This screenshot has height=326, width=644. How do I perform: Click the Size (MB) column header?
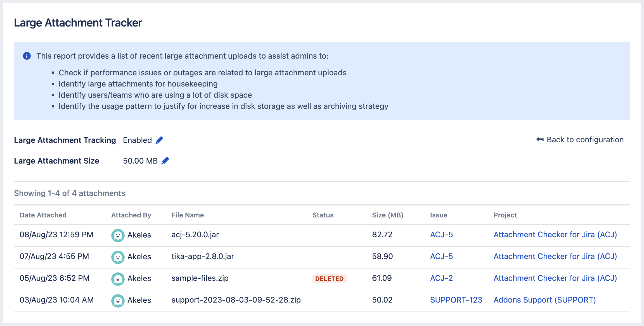click(x=387, y=215)
